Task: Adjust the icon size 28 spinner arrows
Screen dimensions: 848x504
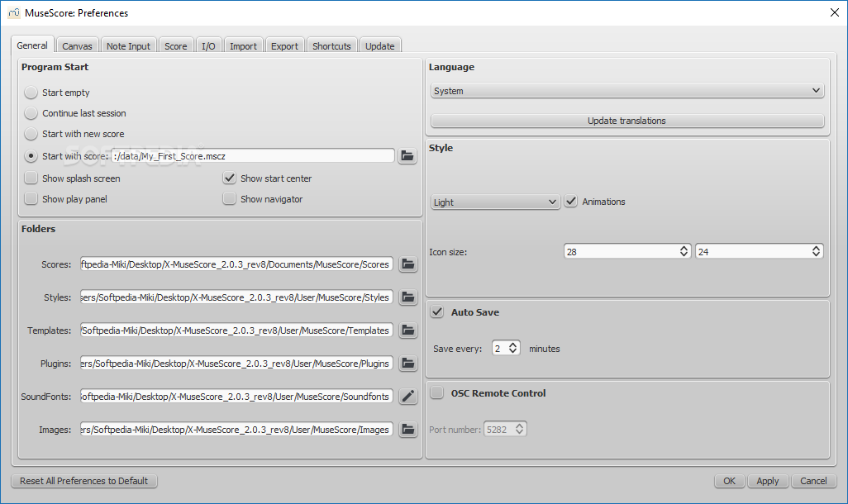Action: 684,251
